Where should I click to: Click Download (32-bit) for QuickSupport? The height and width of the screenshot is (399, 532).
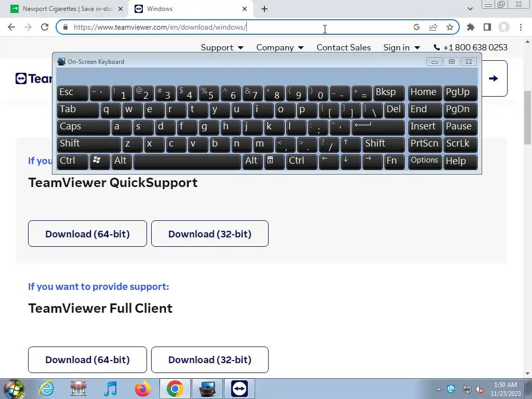[210, 234]
